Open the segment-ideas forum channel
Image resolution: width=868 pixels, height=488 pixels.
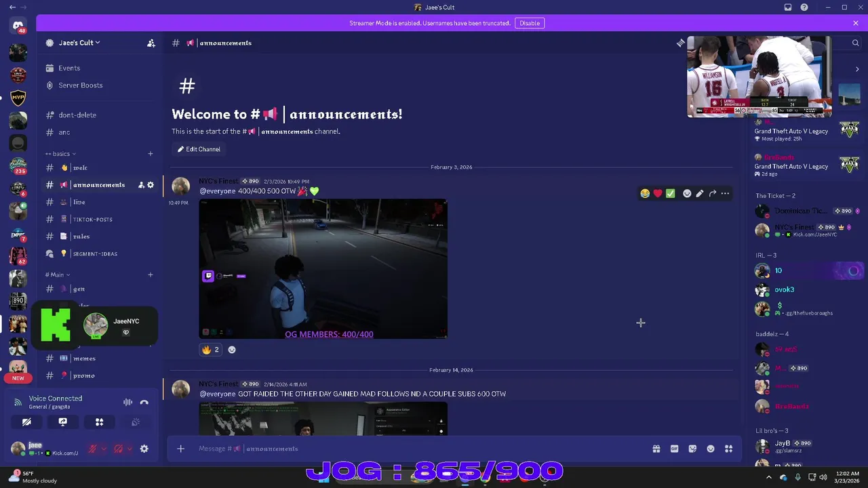pyautogui.click(x=99, y=253)
